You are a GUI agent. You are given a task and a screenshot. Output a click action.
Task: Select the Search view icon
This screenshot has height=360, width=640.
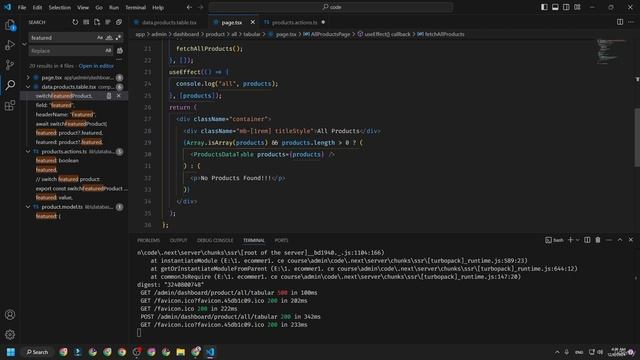coord(10,85)
